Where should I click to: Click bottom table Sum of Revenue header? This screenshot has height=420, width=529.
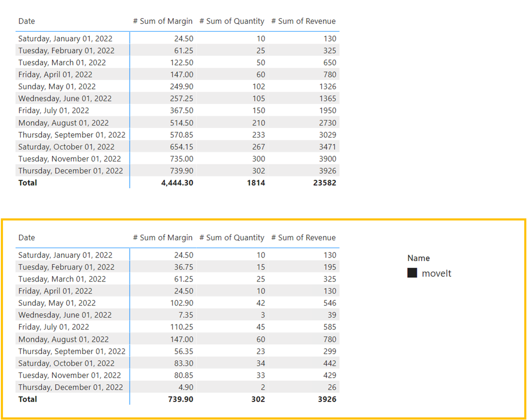pos(303,237)
